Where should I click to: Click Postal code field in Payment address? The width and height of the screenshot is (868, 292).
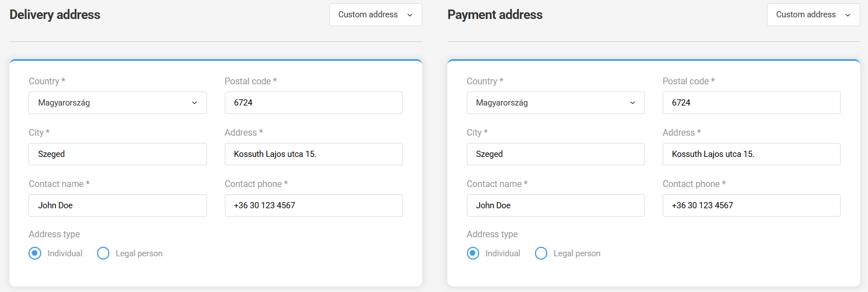(751, 103)
